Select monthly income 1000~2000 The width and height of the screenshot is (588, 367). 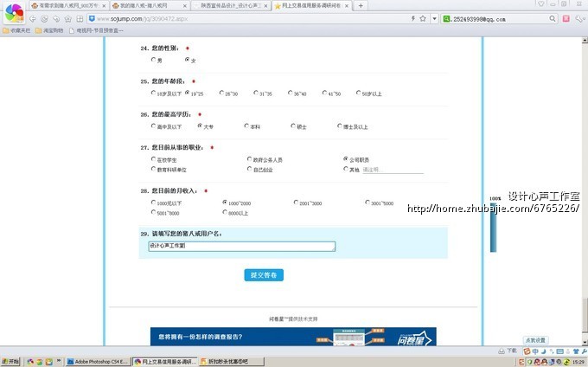(225, 203)
